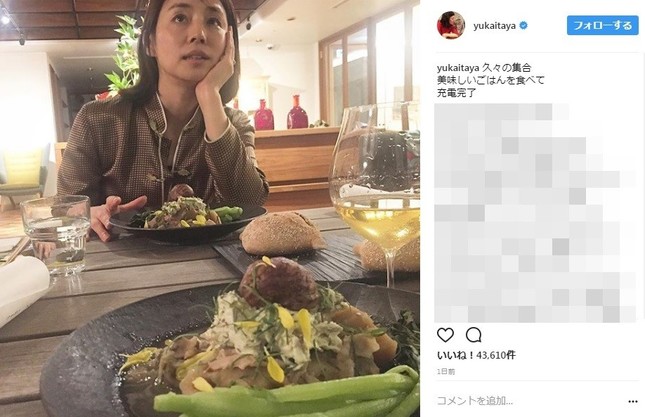Open yukaitaya profile from the header username
This screenshot has width=645, height=417.
point(494,26)
